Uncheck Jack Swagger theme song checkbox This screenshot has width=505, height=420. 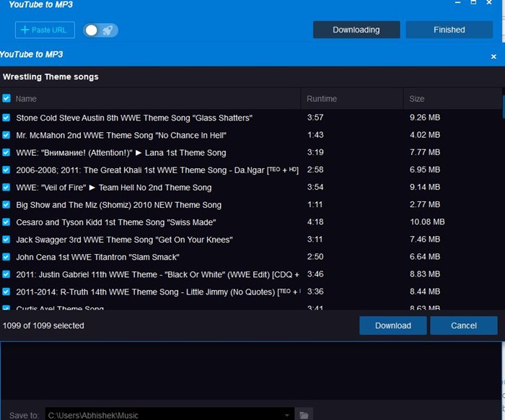[6, 240]
